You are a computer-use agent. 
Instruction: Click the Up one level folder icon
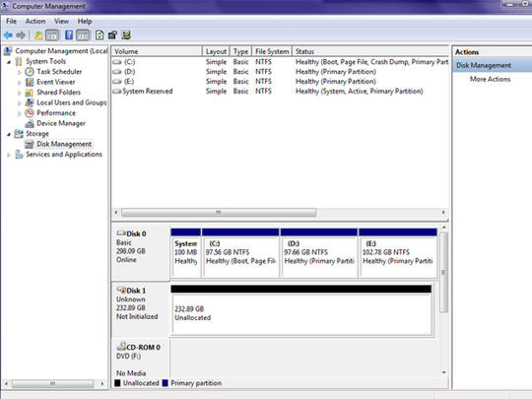(x=38, y=35)
